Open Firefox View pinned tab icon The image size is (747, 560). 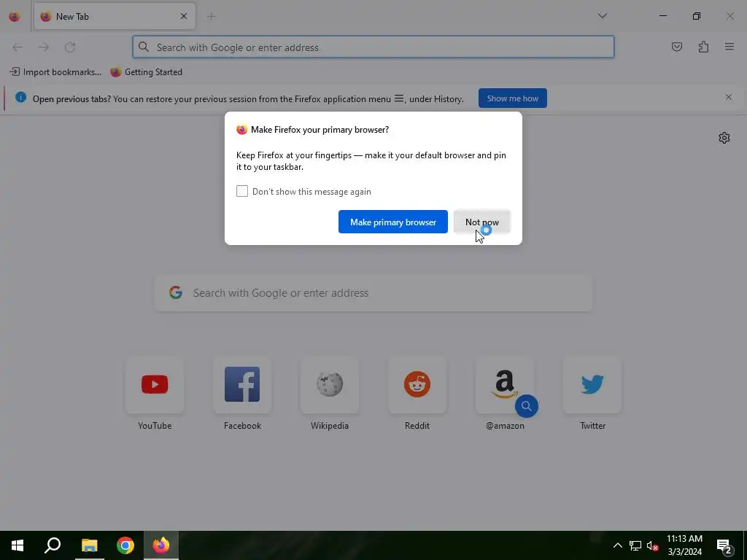[x=15, y=17]
